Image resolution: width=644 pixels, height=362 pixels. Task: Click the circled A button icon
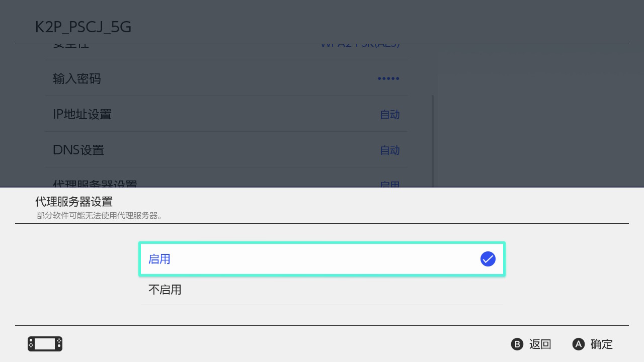tap(579, 344)
